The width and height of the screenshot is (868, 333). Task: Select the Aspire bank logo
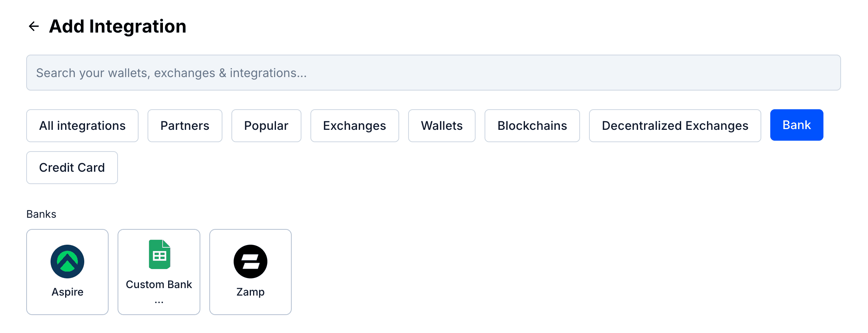click(67, 262)
